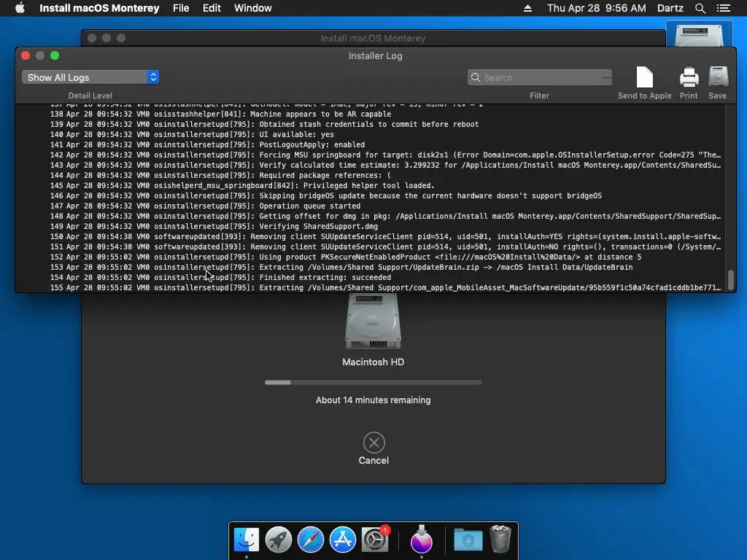Select log line 148 Getting offset for dmg
The width and height of the screenshot is (747, 560).
[x=371, y=216]
